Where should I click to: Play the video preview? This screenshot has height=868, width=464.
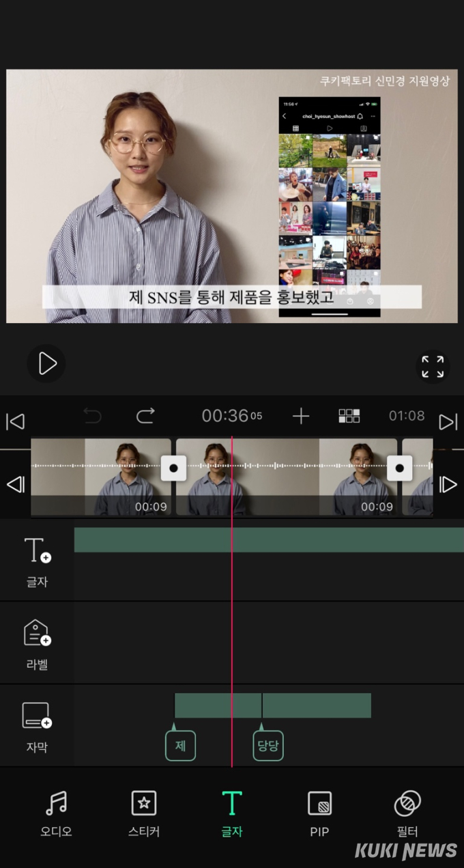(x=46, y=363)
